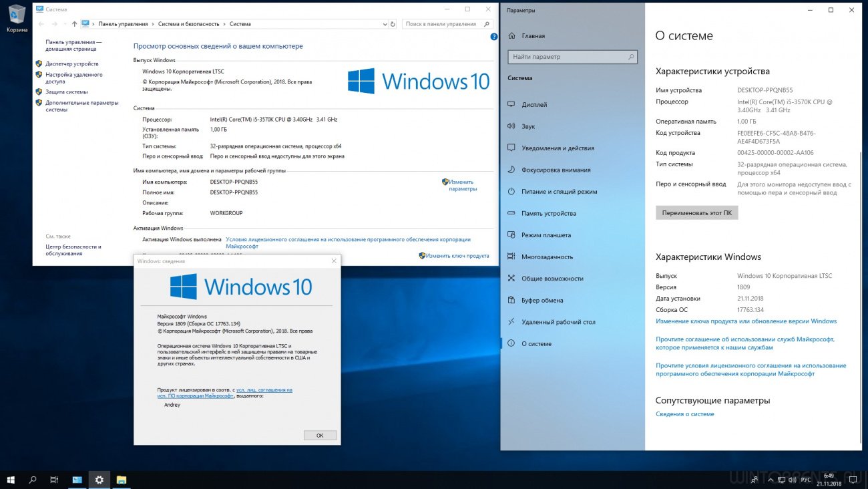
Task: Open the Recycle Bin desktop icon
Action: [17, 17]
